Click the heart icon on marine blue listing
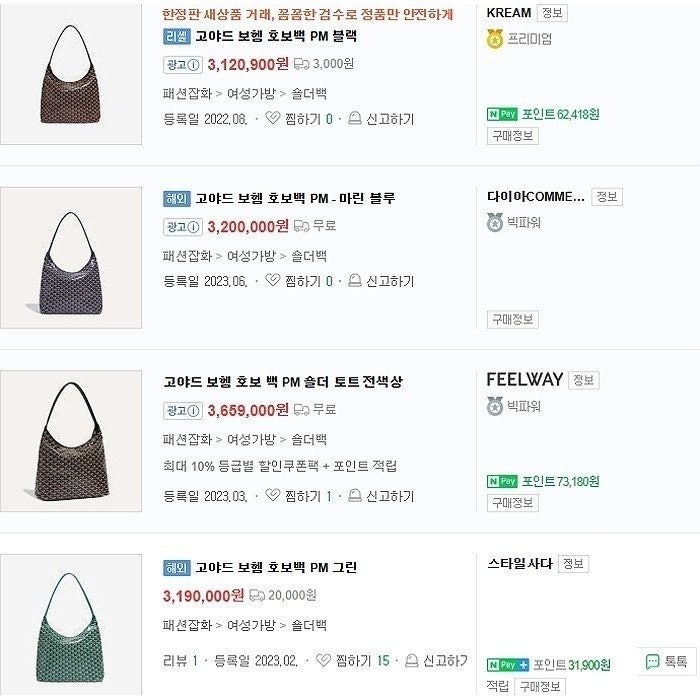 [x=273, y=282]
